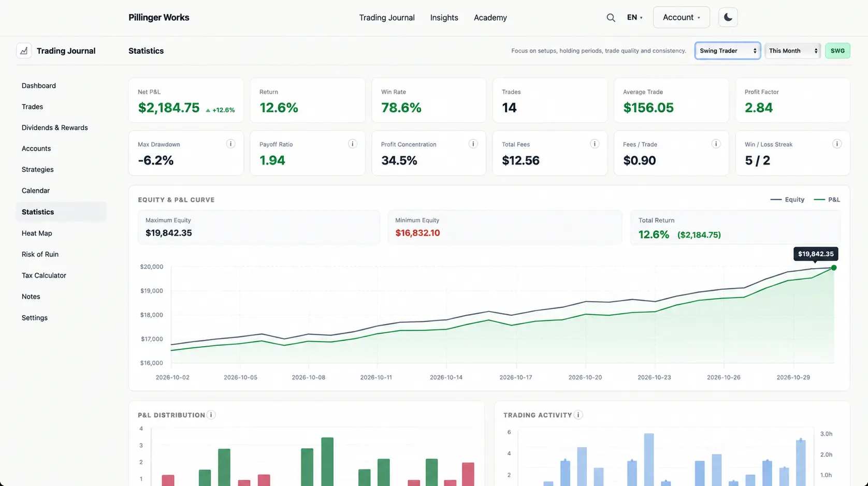Open the EN language selector

tap(634, 18)
